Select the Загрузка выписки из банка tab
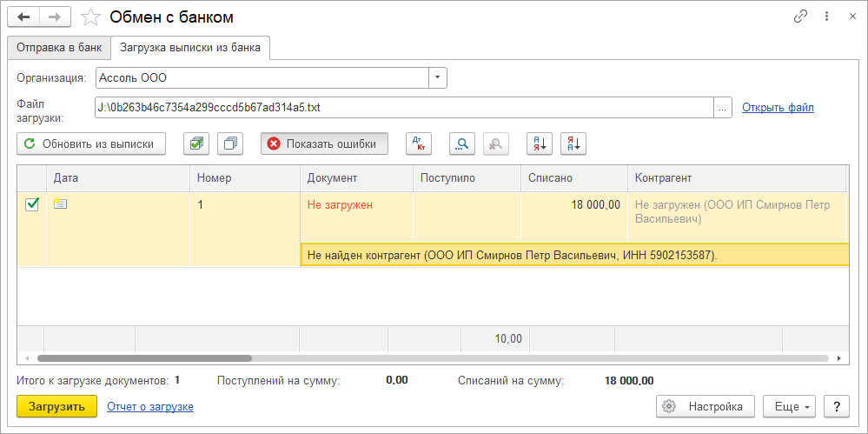This screenshot has width=868, height=434. [x=190, y=47]
